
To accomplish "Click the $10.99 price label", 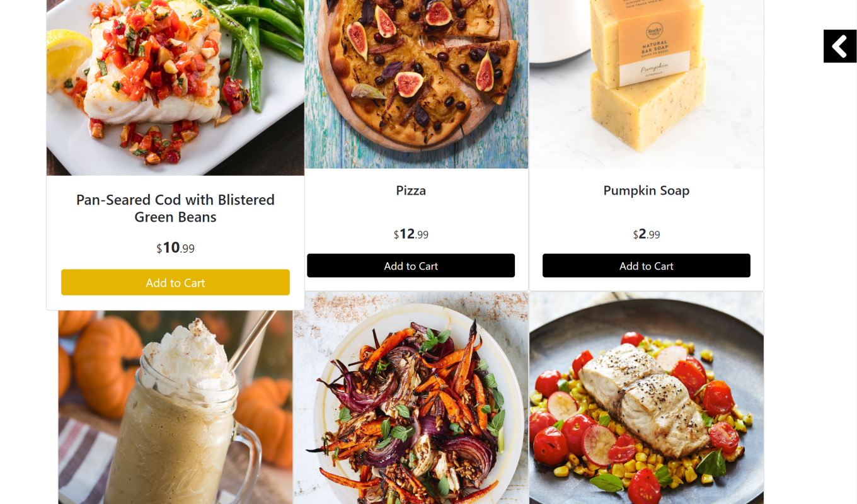I will (x=175, y=248).
